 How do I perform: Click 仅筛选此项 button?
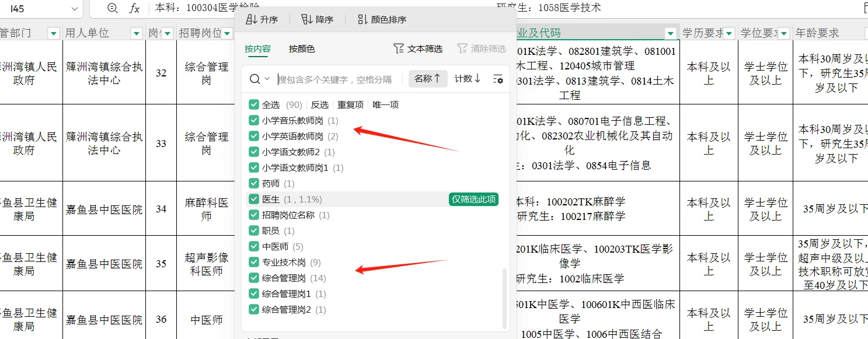[473, 199]
